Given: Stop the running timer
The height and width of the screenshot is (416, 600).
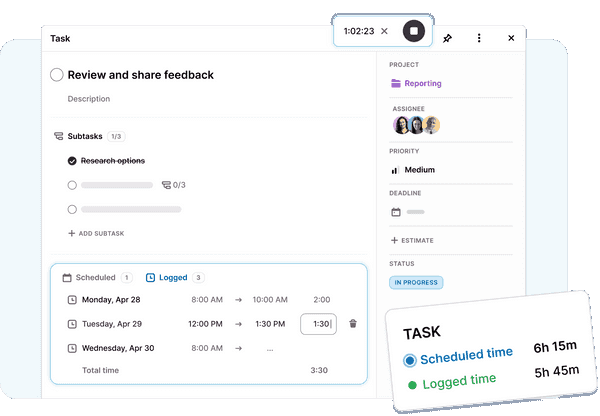Looking at the screenshot, I should pyautogui.click(x=414, y=31).
